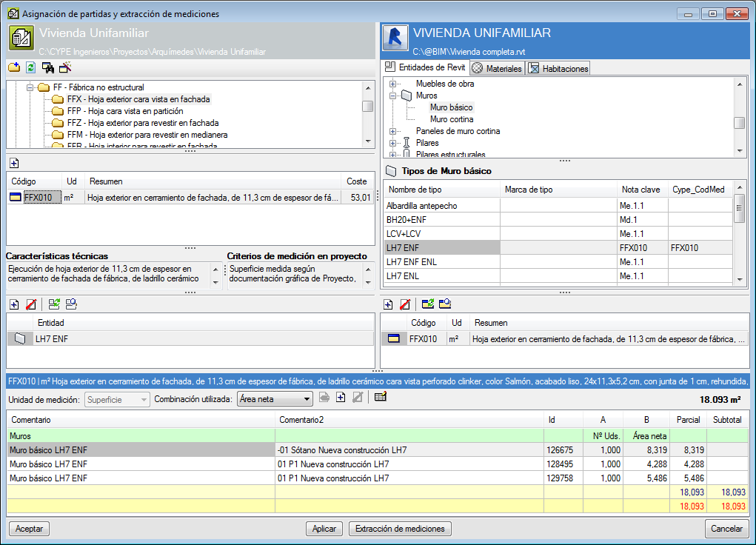756x545 pixels.
Task: Select the Albardilla antepecho wall type
Action: pyautogui.click(x=558, y=206)
